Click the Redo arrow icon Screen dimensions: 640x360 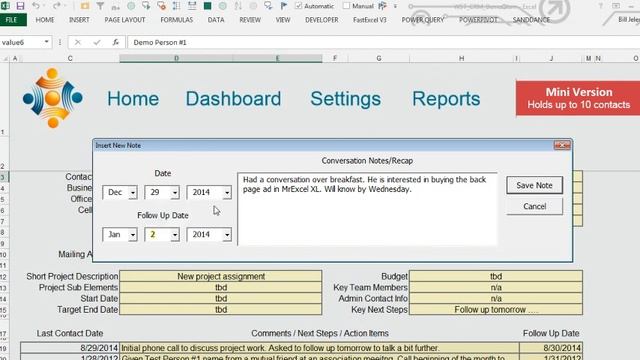coord(56,6)
